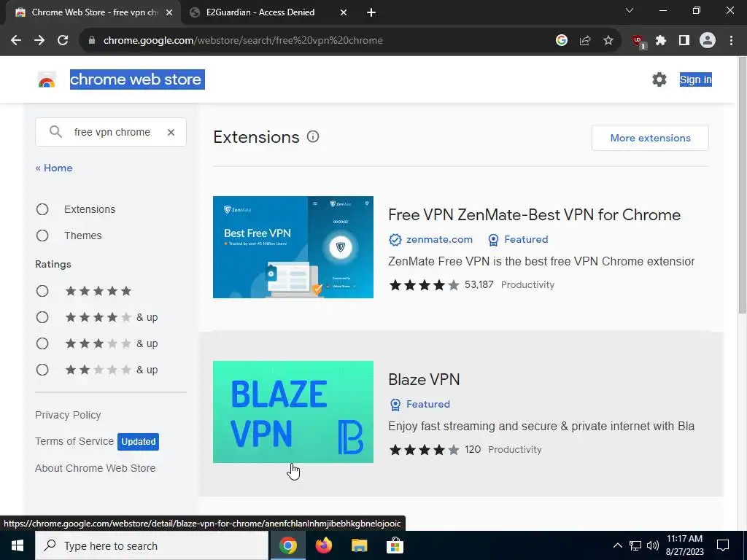Viewport: 747px width, 560px height.
Task: Open the uBlock Origin extension icon
Action: [x=639, y=42]
